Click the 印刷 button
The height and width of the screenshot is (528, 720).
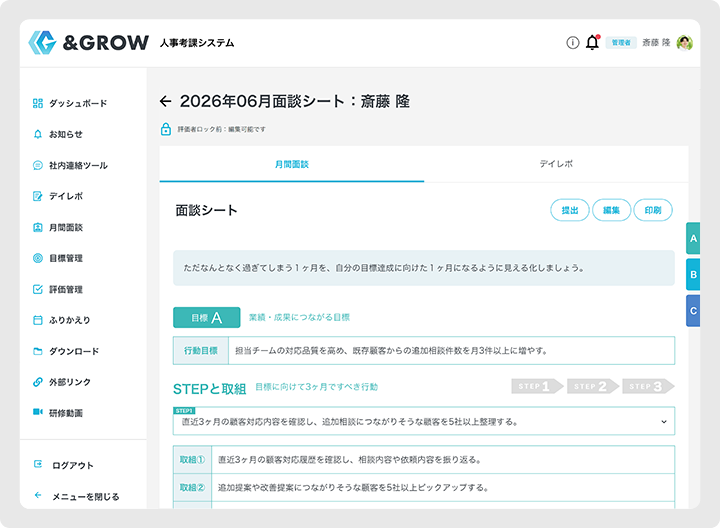point(652,210)
